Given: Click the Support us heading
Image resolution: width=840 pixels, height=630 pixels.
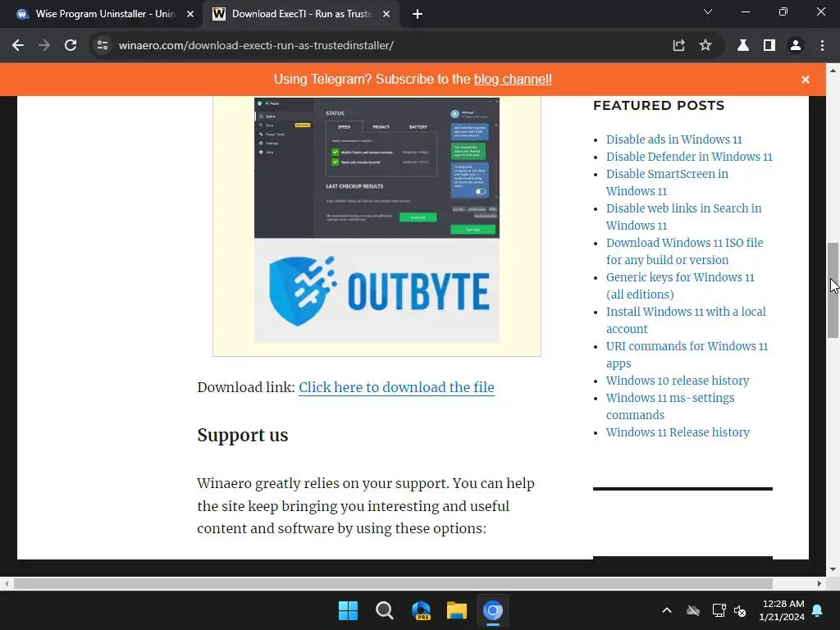Looking at the screenshot, I should click(x=243, y=435).
